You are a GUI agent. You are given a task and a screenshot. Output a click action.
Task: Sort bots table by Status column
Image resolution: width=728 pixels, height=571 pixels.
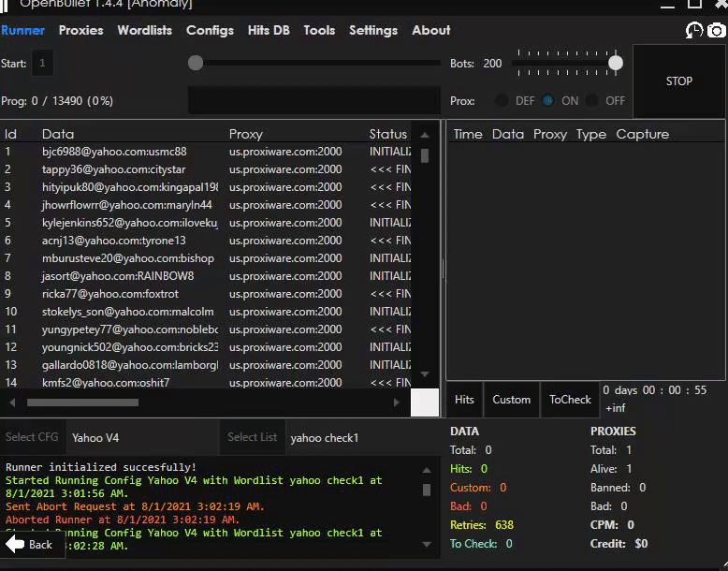point(388,134)
